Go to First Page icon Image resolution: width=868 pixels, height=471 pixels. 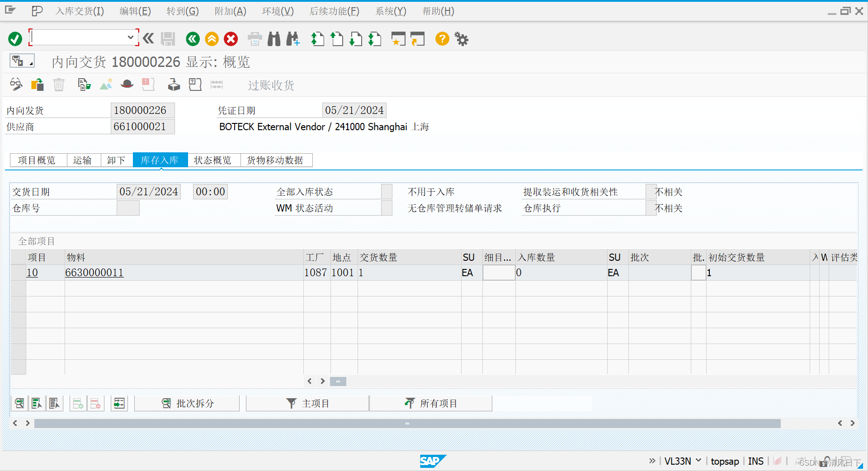[x=318, y=39]
